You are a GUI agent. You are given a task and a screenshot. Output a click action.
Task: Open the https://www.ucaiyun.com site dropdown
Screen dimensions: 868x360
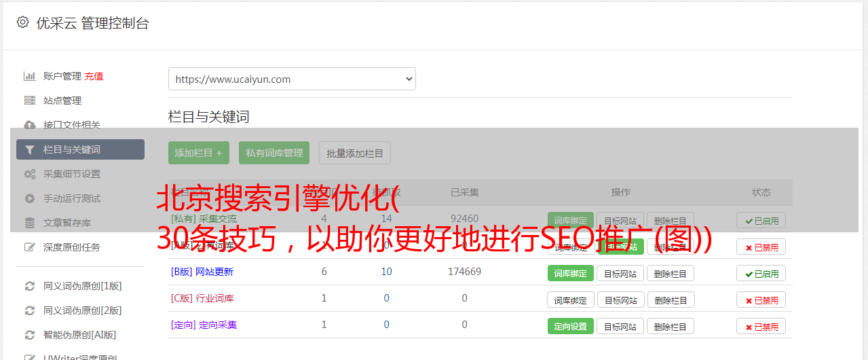coord(292,79)
